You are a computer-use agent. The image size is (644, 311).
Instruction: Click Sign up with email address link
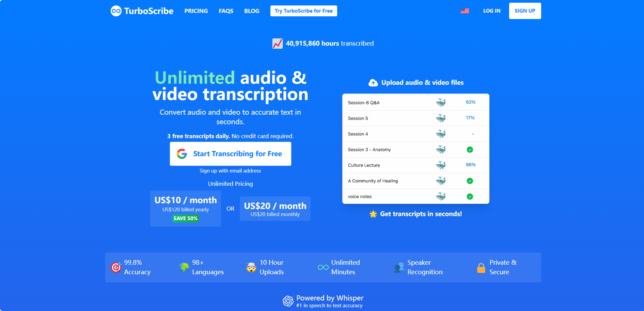point(231,171)
